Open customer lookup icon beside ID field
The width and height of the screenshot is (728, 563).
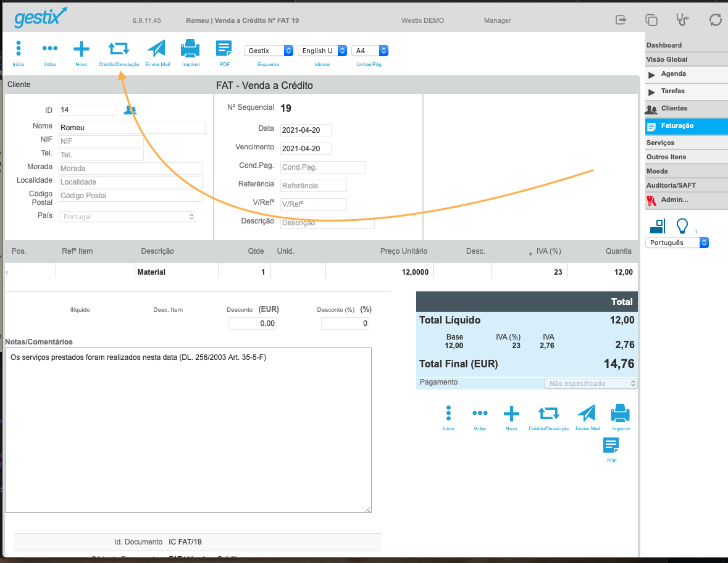click(x=130, y=110)
